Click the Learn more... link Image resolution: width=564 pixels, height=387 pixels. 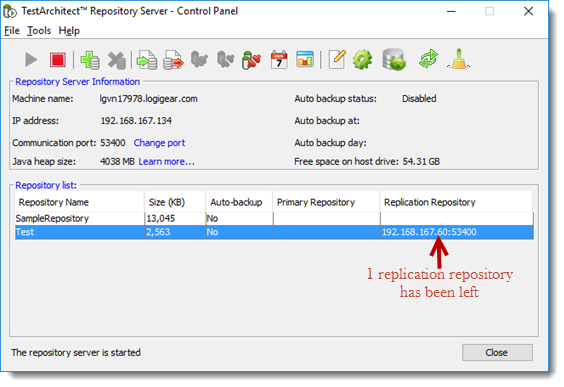167,161
